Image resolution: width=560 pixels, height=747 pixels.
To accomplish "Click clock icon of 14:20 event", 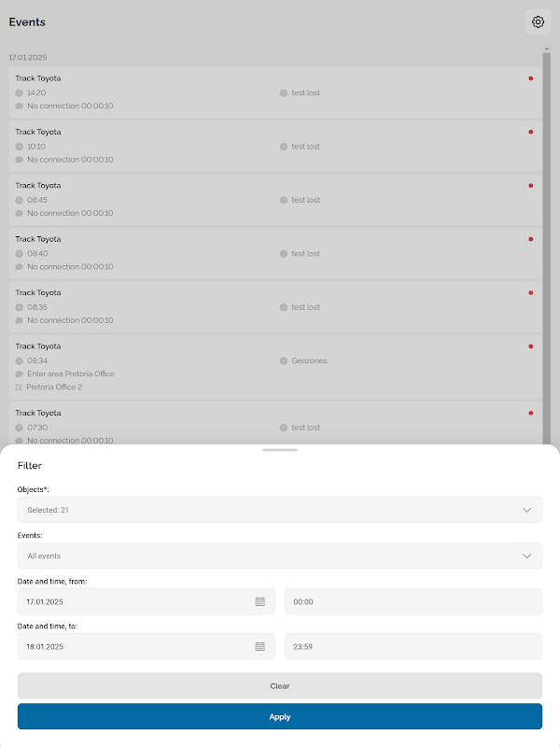I will (x=19, y=92).
